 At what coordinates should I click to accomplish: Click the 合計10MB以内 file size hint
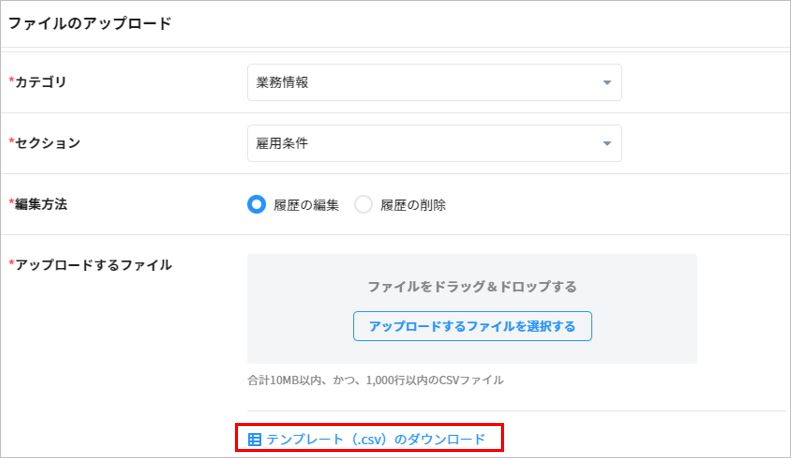click(x=375, y=380)
